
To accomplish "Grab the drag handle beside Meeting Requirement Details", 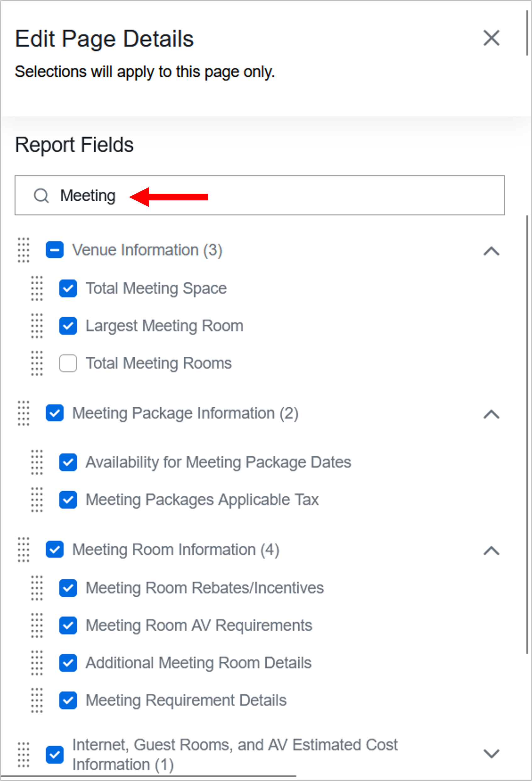I will (x=37, y=701).
